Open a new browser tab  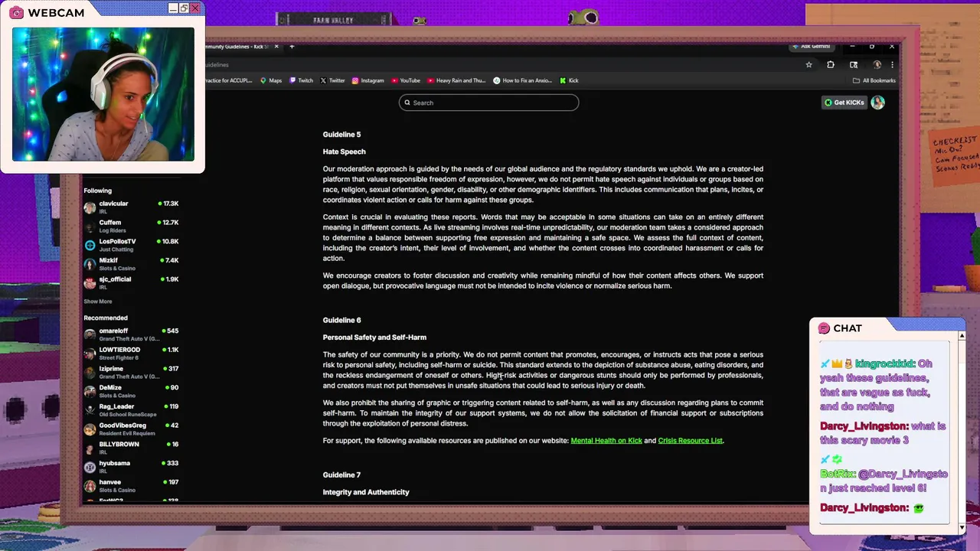pos(292,47)
